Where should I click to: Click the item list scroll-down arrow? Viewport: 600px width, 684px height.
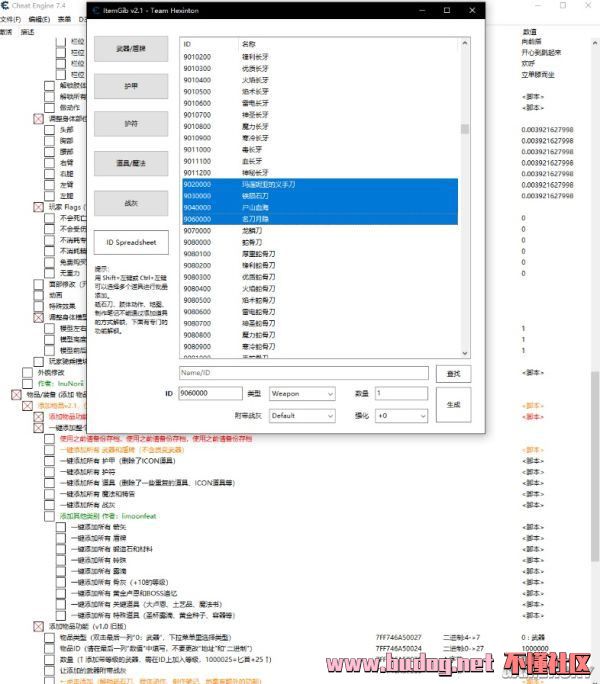[465, 353]
